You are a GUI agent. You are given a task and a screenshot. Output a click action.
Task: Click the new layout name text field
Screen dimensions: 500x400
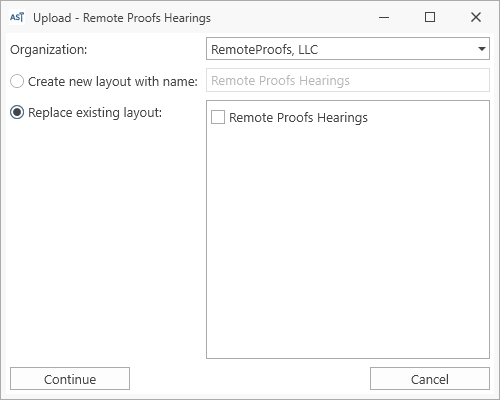tap(348, 80)
